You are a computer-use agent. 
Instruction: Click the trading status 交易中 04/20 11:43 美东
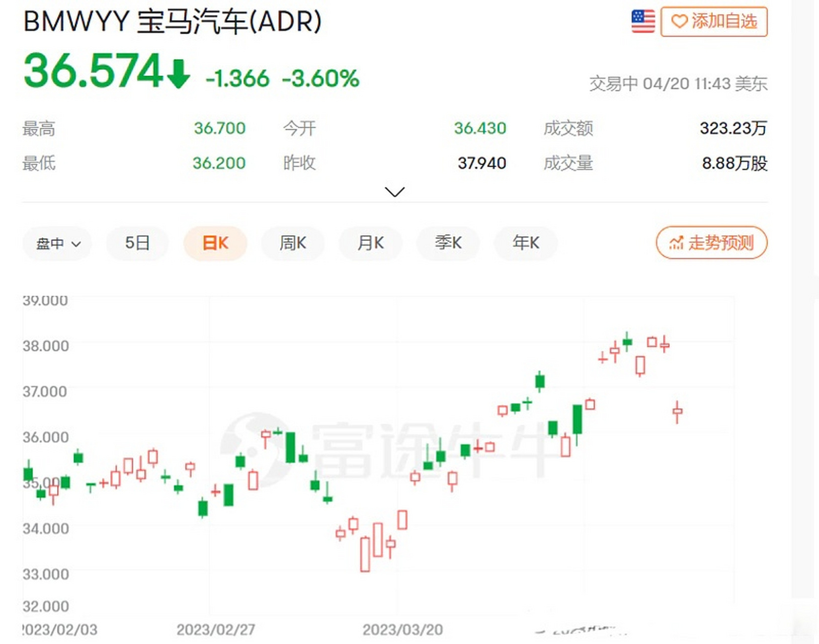point(678,84)
